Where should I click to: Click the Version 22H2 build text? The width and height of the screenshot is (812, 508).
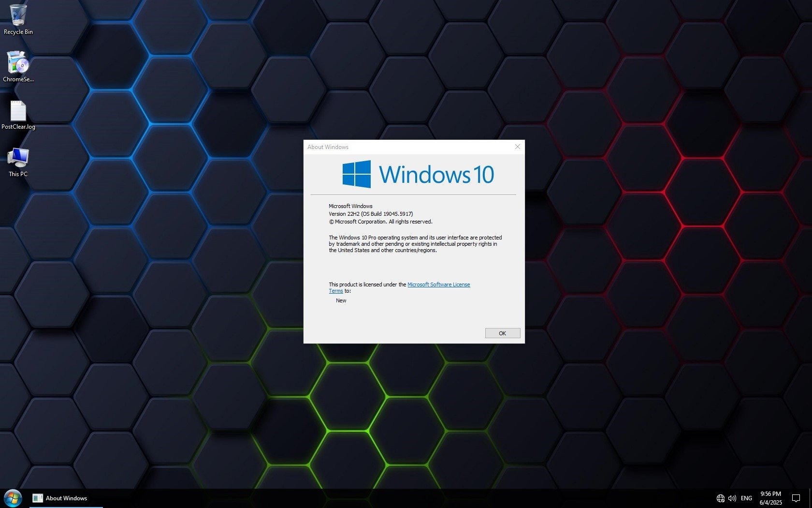[x=371, y=214]
